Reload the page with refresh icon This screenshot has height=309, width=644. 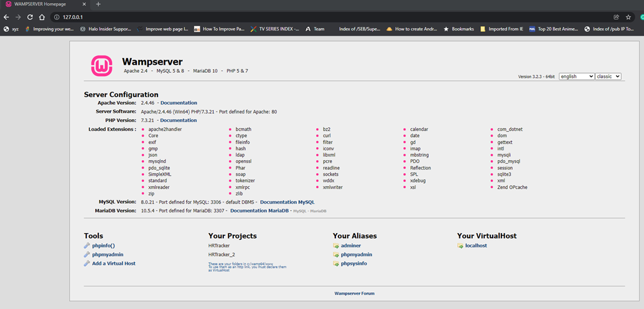point(30,17)
